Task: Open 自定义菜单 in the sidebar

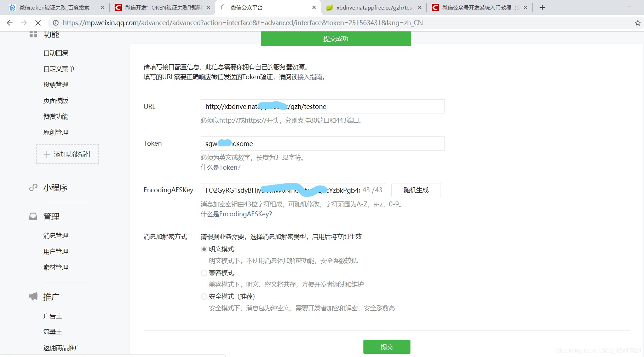Action: pos(59,69)
